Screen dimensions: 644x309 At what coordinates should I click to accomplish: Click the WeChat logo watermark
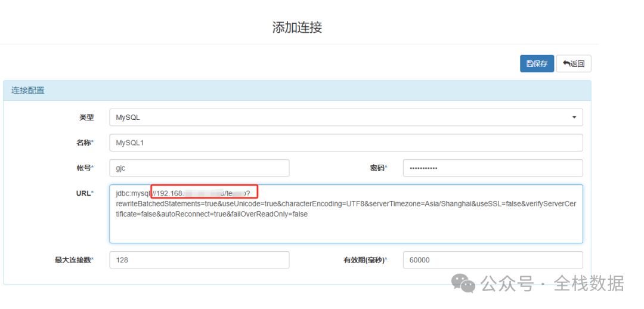coord(463,283)
